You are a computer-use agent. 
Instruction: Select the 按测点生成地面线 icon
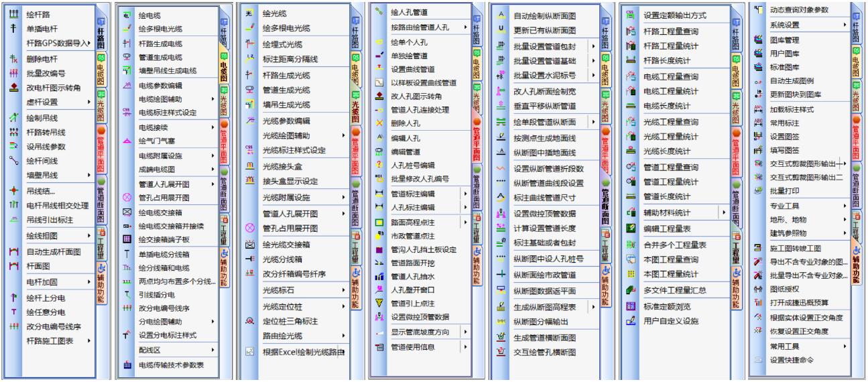point(501,137)
